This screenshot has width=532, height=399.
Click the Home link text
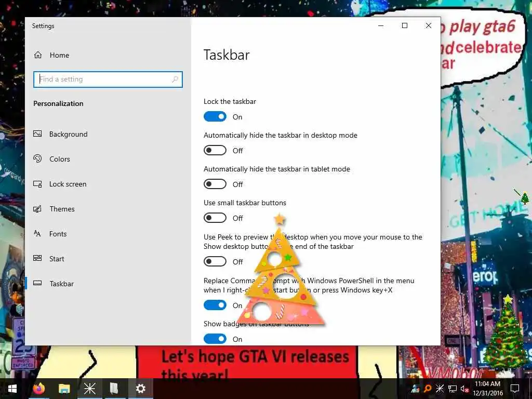59,55
